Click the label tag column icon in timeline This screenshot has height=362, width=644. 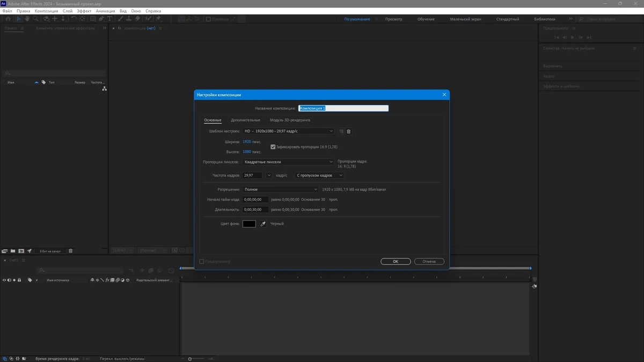pos(30,280)
